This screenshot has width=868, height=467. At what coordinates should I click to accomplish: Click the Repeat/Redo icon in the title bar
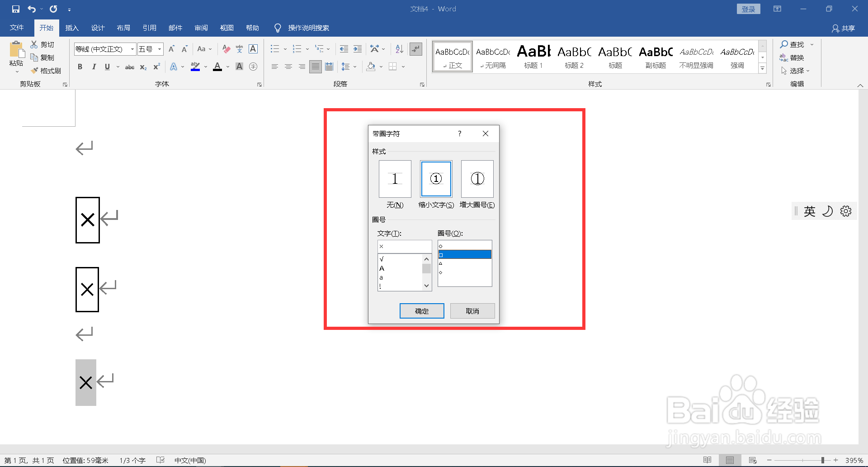coord(53,9)
